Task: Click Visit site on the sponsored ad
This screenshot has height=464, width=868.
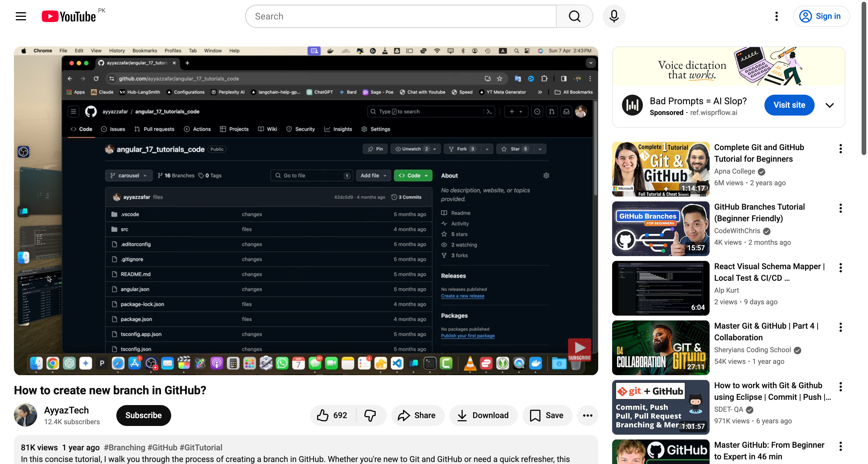Action: coord(789,105)
